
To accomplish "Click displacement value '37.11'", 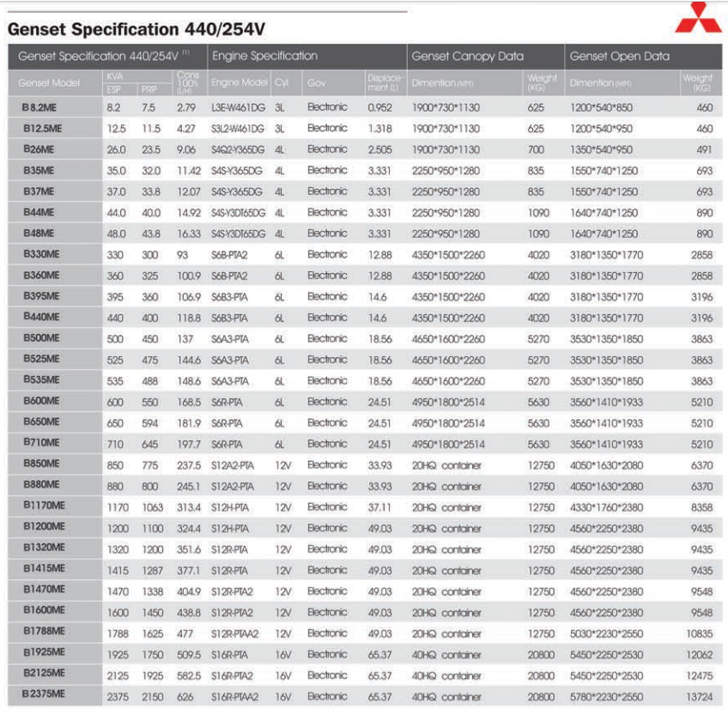I will pos(379,508).
